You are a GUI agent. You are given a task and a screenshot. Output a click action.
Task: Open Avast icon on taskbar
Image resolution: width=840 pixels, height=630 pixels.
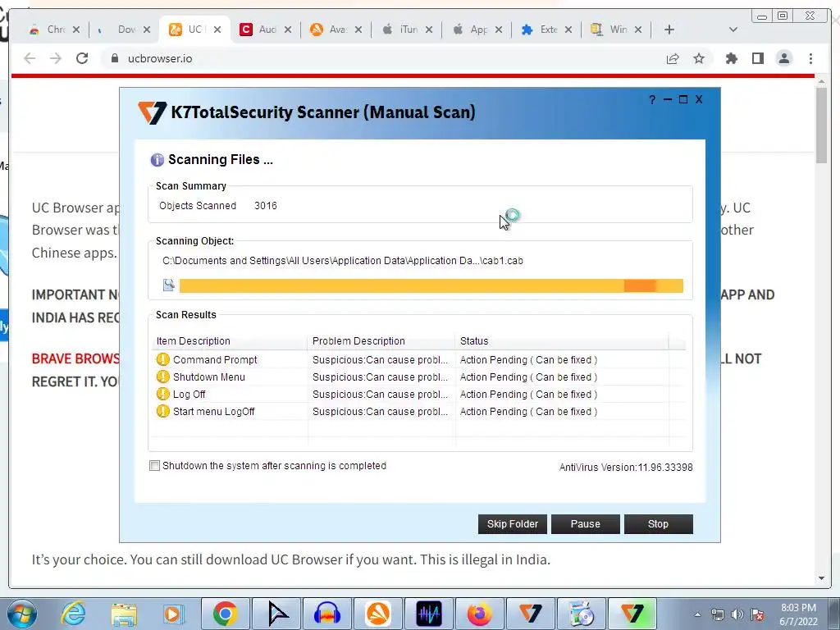(378, 614)
